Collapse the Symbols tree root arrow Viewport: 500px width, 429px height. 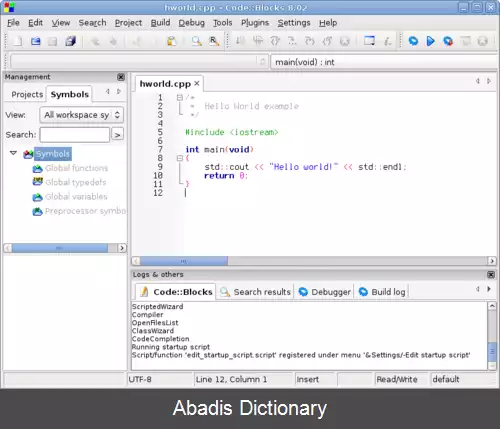(x=13, y=153)
